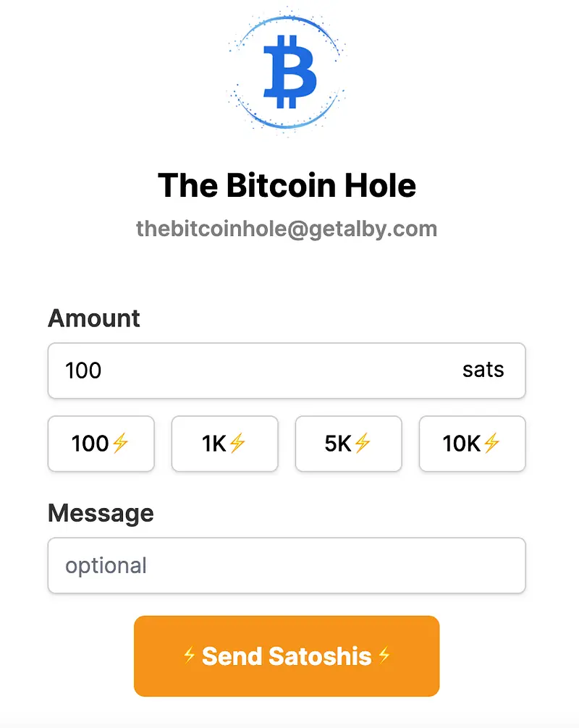Click the lightning bolt on the 100 preset
The height and width of the screenshot is (728, 579).
click(120, 444)
